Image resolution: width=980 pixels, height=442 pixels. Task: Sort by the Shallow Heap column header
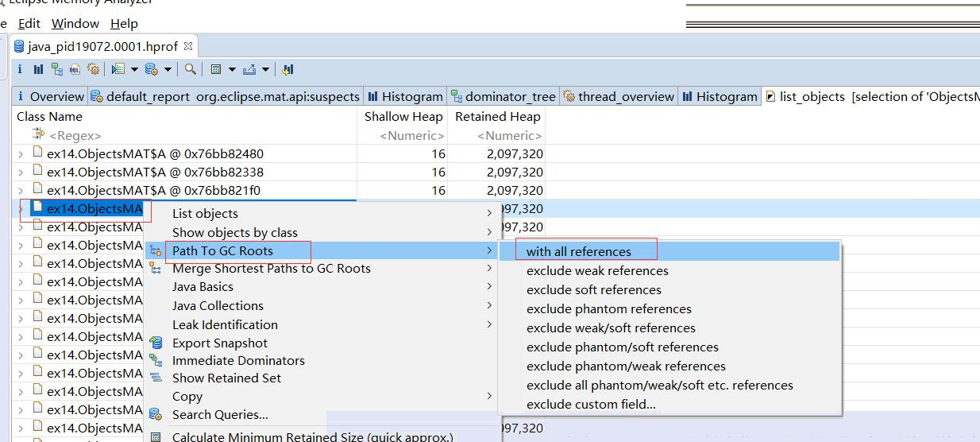click(403, 116)
